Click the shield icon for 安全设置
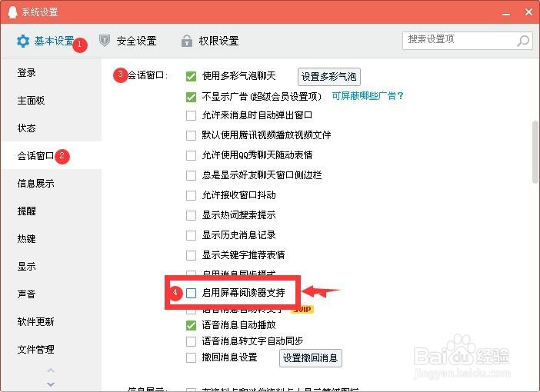The height and width of the screenshot is (392, 540). tap(105, 40)
